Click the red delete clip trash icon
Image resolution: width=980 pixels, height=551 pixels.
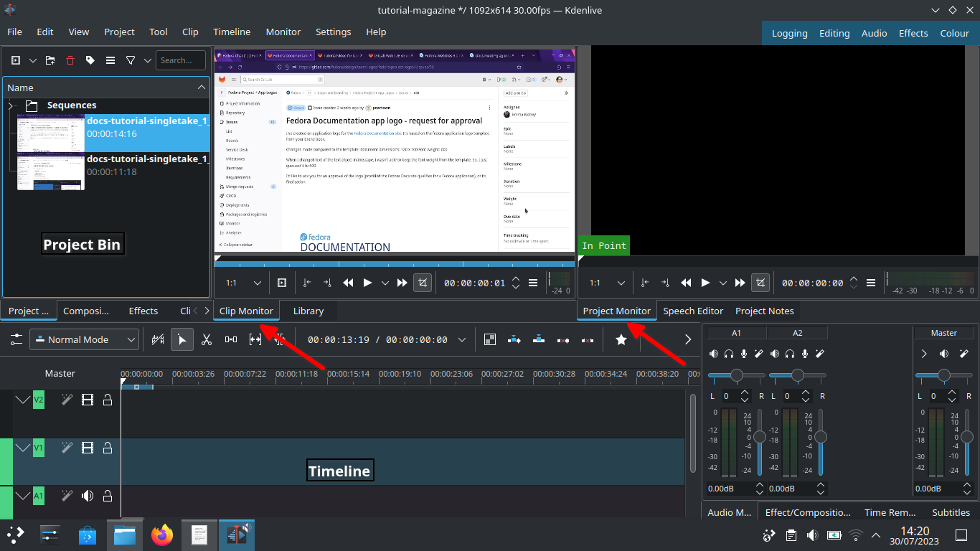pyautogui.click(x=70, y=60)
